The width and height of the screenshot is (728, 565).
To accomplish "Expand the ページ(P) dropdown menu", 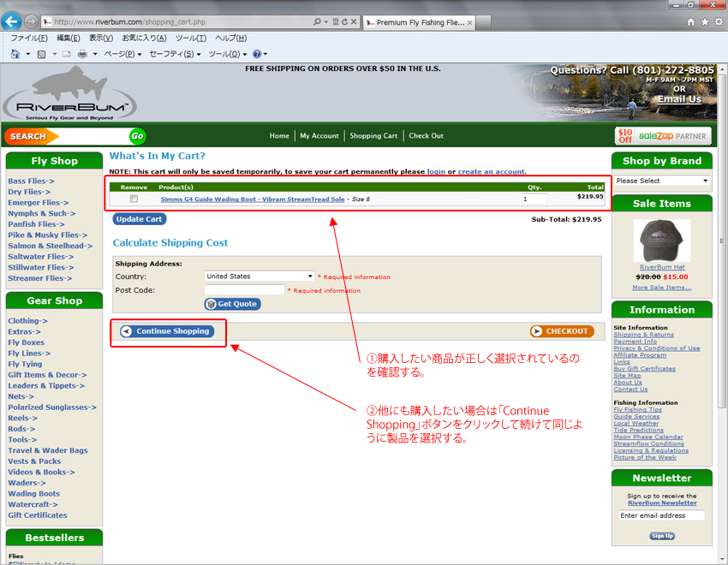I will (x=123, y=54).
